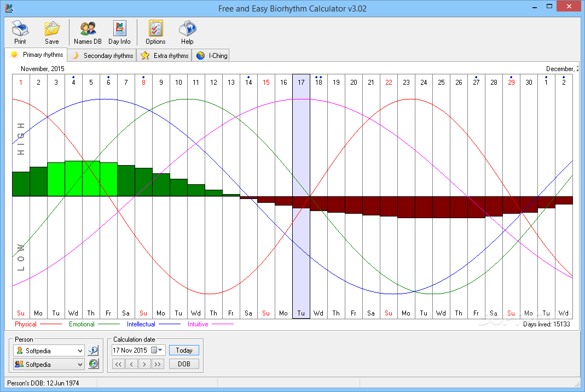The height and width of the screenshot is (392, 585).
Task: Click the Today button
Action: (184, 350)
